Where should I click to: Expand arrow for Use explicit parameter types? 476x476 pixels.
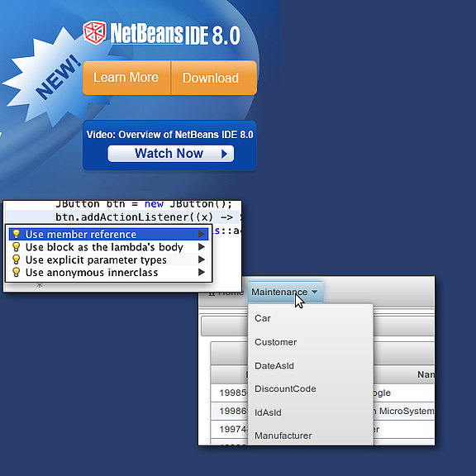(x=202, y=259)
